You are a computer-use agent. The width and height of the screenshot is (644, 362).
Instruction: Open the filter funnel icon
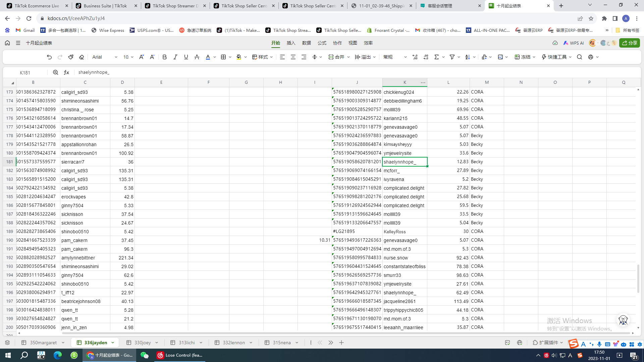[x=452, y=57]
